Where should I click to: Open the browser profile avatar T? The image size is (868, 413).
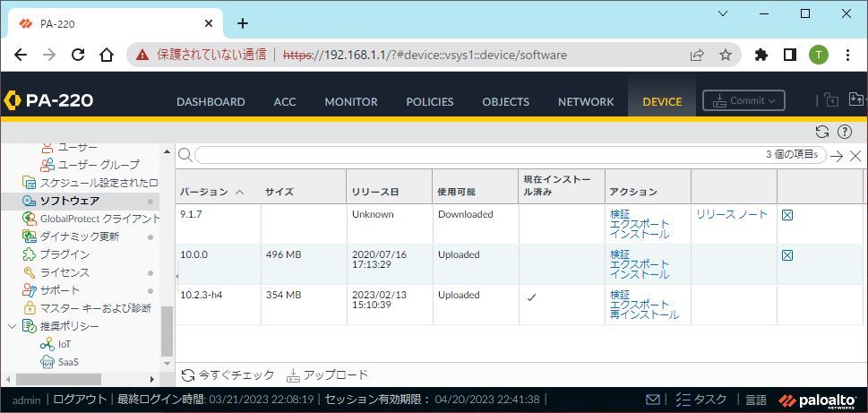pyautogui.click(x=819, y=55)
